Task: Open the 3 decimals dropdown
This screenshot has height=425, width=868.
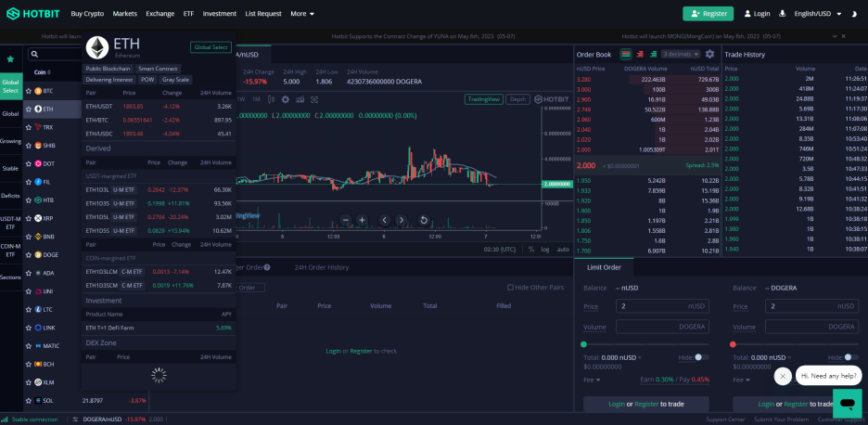Action: click(681, 55)
